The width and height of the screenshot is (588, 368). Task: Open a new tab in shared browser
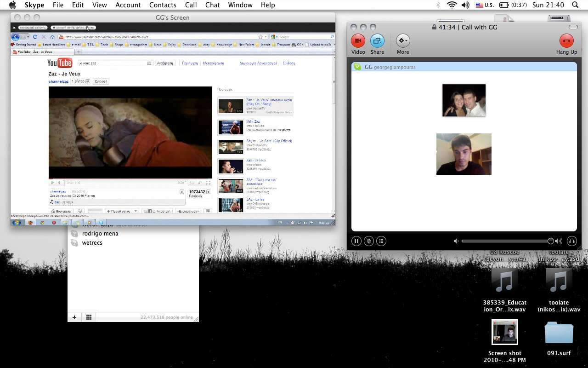pyautogui.click(x=78, y=52)
